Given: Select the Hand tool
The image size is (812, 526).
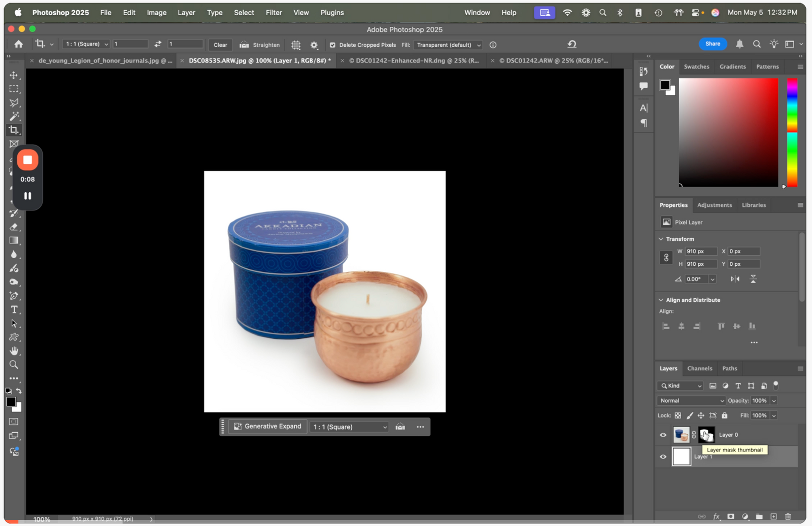Looking at the screenshot, I should [x=14, y=350].
